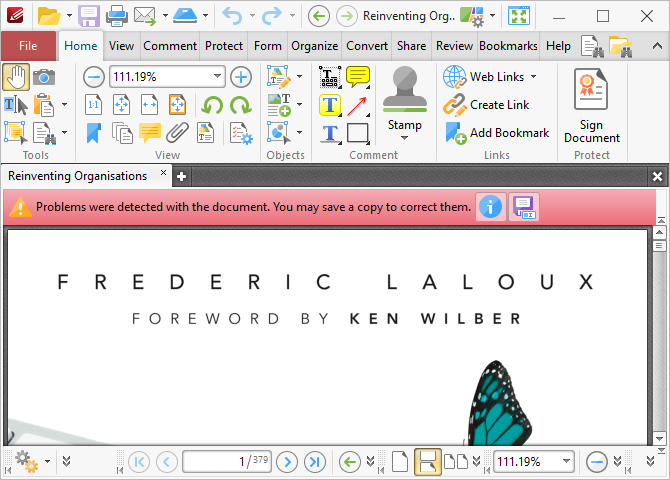The width and height of the screenshot is (670, 480).
Task: Zoom in with ribbon plus button
Action: (x=241, y=77)
